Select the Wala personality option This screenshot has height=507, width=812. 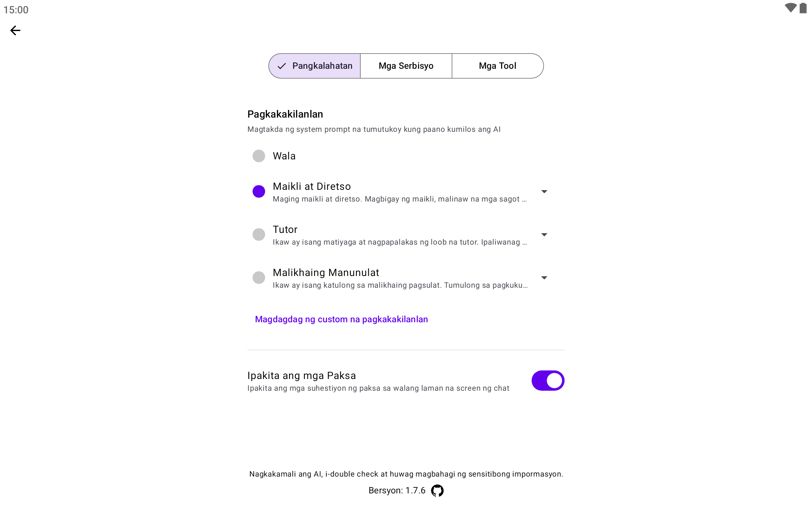coord(259,156)
